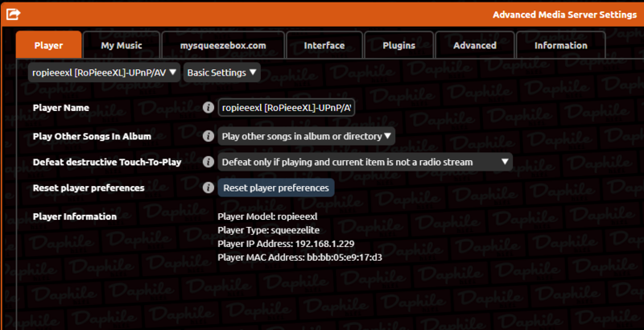644x330 pixels.
Task: Click the Player MAC Address text line
Action: click(299, 257)
